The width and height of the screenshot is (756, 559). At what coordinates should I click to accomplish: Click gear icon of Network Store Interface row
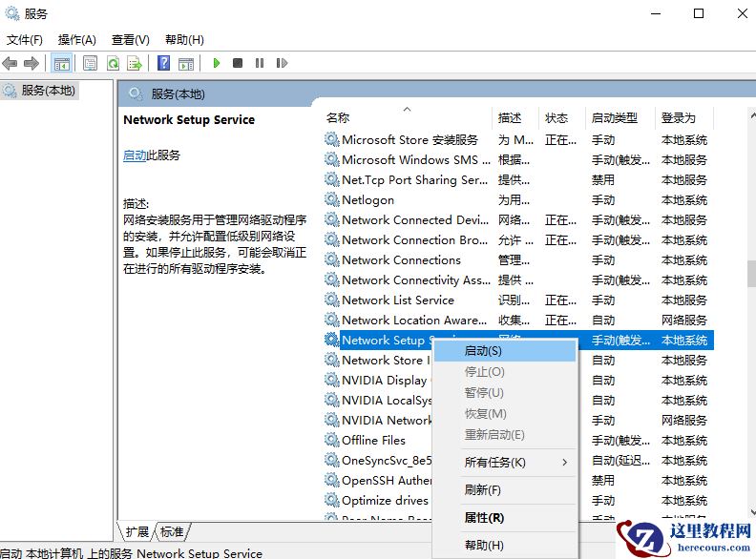click(332, 360)
